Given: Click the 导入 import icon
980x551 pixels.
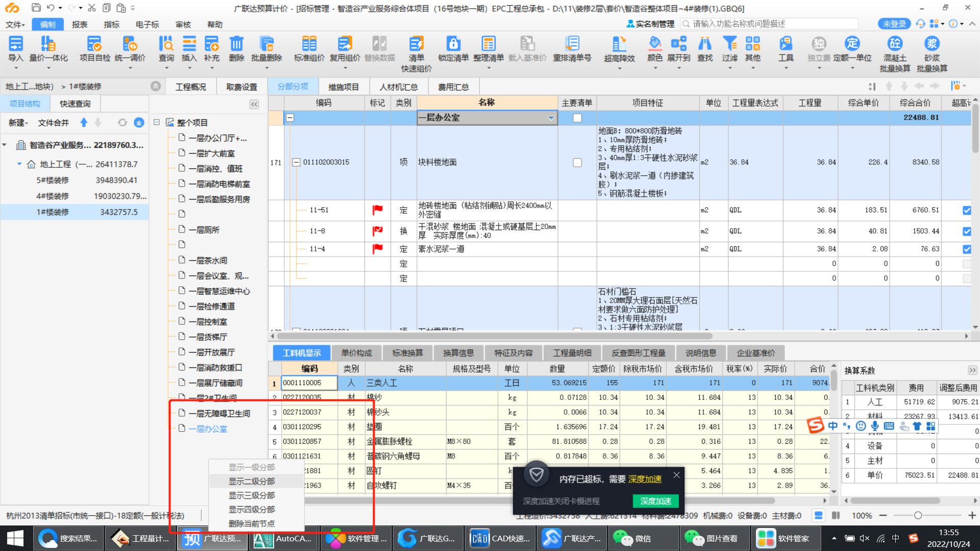Looking at the screenshot, I should [x=16, y=49].
